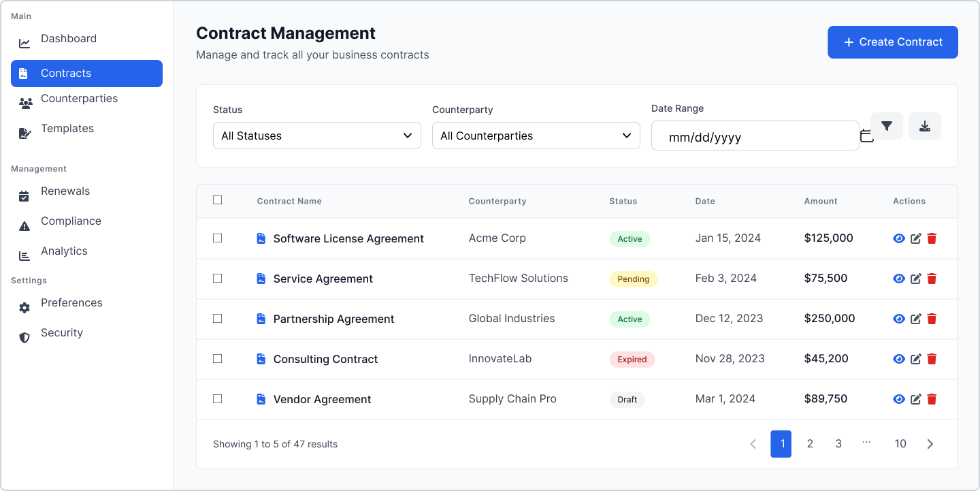Check the Vendor Agreement row checkbox

pyautogui.click(x=218, y=399)
